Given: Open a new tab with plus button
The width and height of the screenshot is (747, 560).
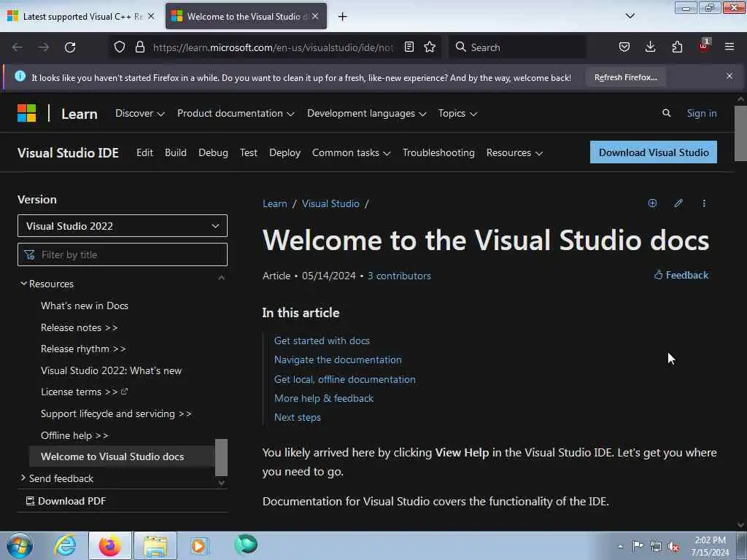Looking at the screenshot, I should 342,17.
